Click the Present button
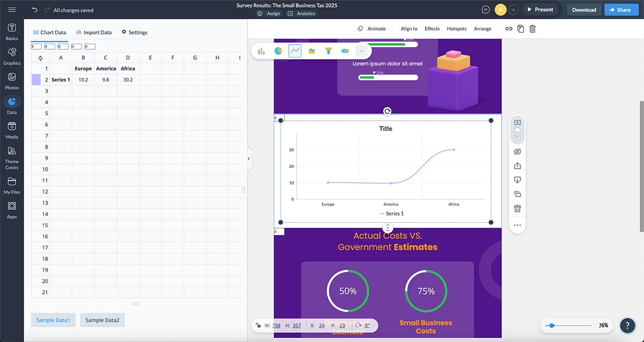This screenshot has height=342, width=644. (x=541, y=9)
